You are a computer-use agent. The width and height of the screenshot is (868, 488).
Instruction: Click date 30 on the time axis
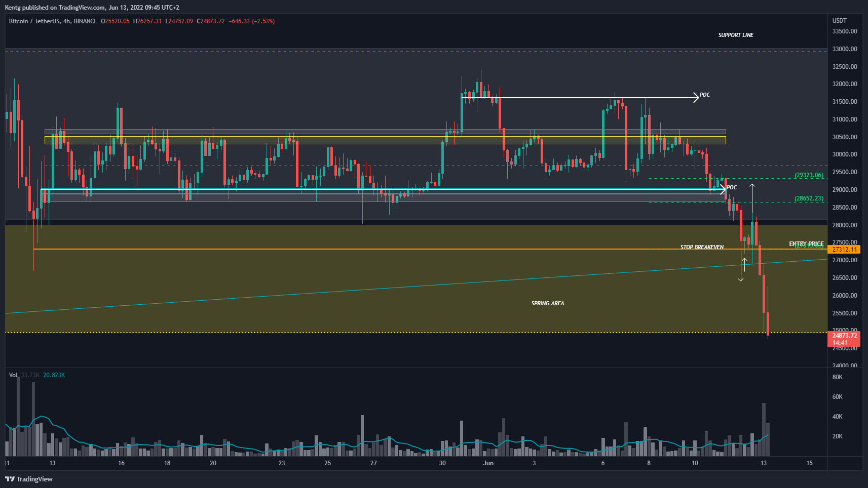pos(442,463)
